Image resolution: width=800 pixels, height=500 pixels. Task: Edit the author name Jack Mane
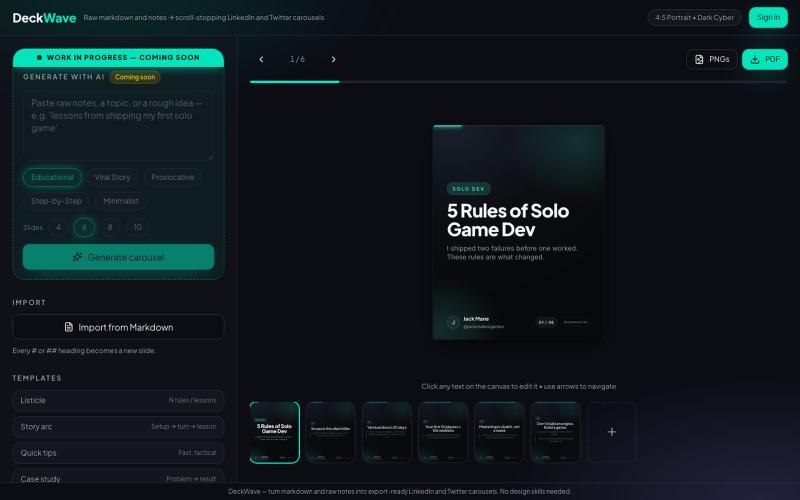tap(476, 319)
